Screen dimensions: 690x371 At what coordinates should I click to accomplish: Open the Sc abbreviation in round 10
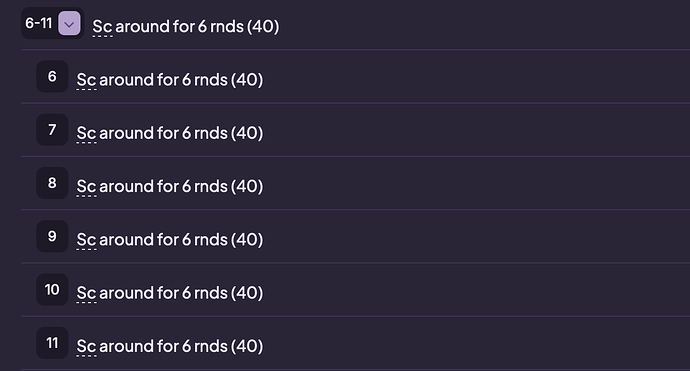tap(86, 293)
